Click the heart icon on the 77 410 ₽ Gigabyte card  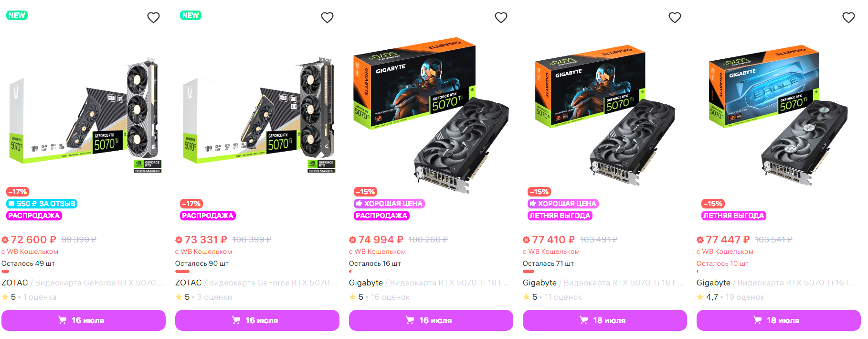[675, 18]
